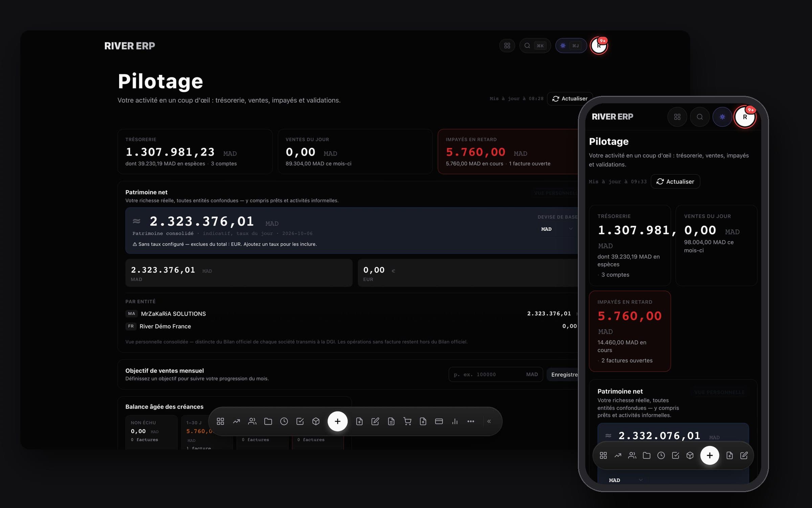Open the text document icon in desktop dock
Viewport: 812px width, 508px height.
(391, 421)
